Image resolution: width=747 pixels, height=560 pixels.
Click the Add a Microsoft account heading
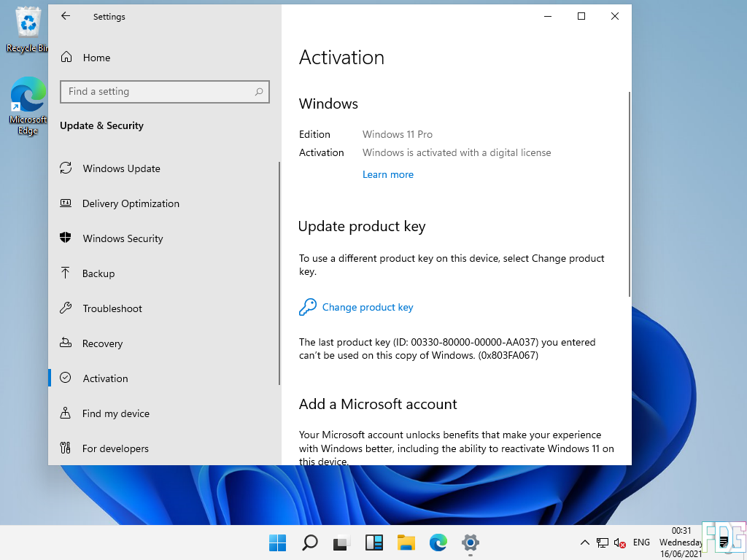point(378,404)
